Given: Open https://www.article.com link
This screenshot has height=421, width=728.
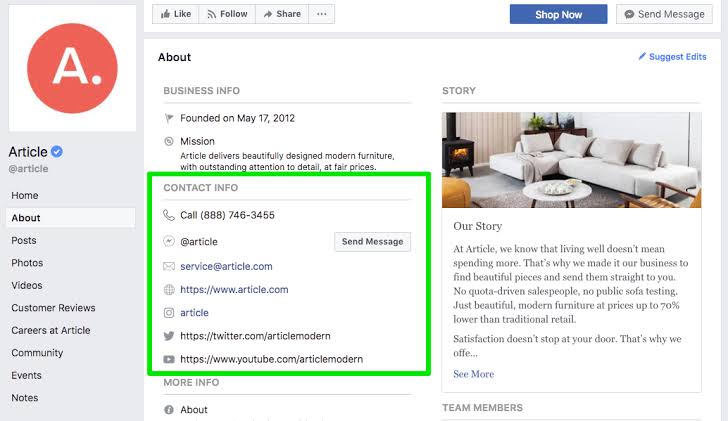Looking at the screenshot, I should 234,290.
